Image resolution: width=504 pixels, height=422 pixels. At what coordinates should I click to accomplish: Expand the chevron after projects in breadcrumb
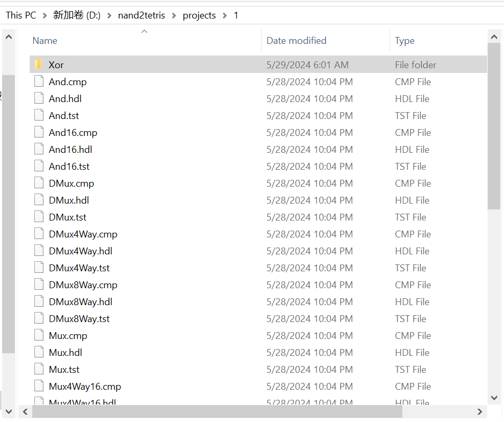(225, 15)
